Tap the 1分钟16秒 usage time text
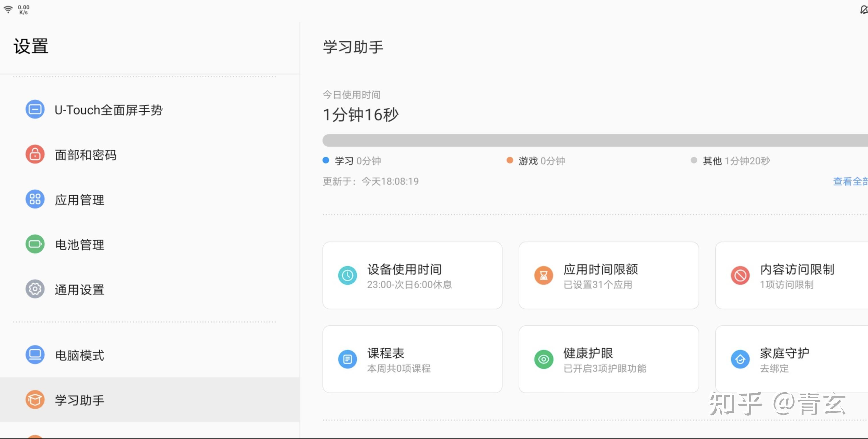Image resolution: width=868 pixels, height=439 pixels. tap(361, 115)
